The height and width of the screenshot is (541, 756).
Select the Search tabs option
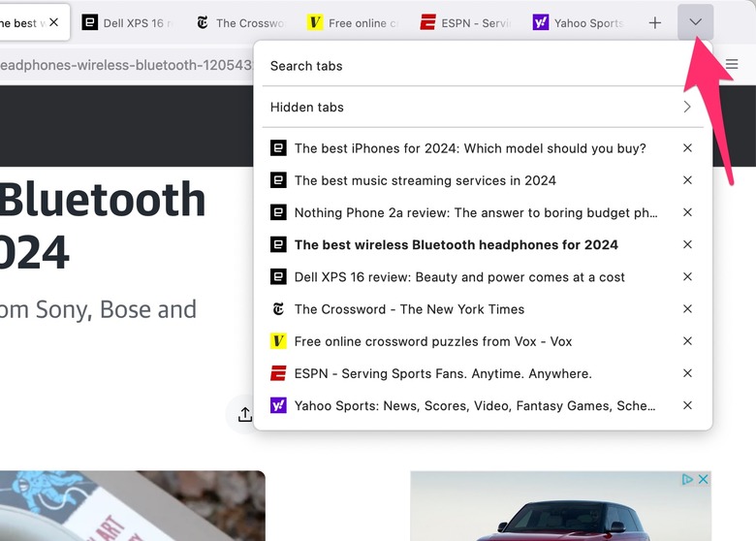tap(483, 66)
